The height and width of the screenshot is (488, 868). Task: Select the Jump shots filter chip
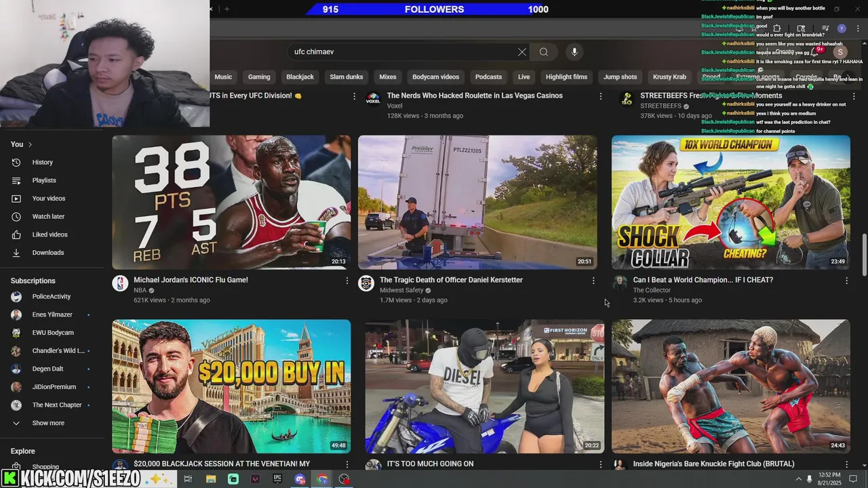[620, 77]
